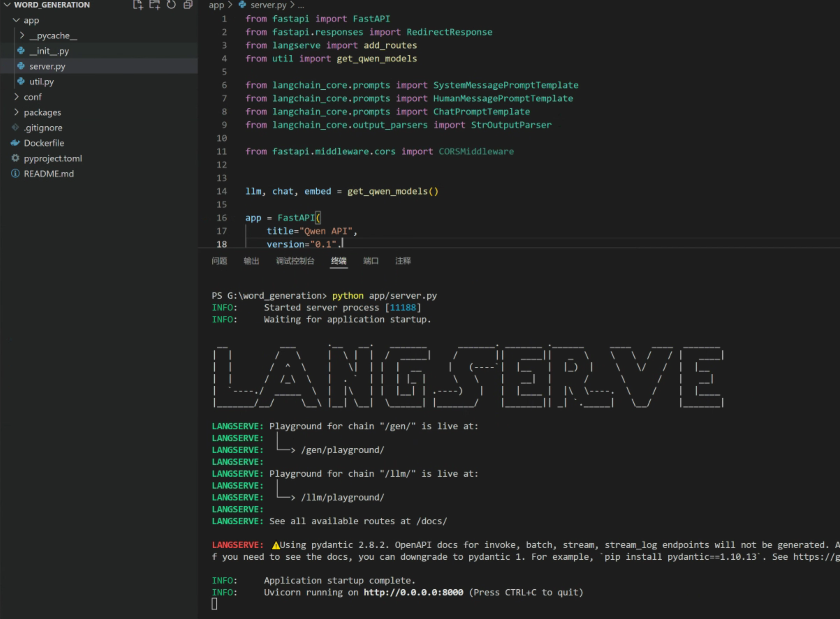The image size is (840, 619).
Task: Click the http://0.0.0.0:8000 link in terminal
Action: (x=413, y=592)
